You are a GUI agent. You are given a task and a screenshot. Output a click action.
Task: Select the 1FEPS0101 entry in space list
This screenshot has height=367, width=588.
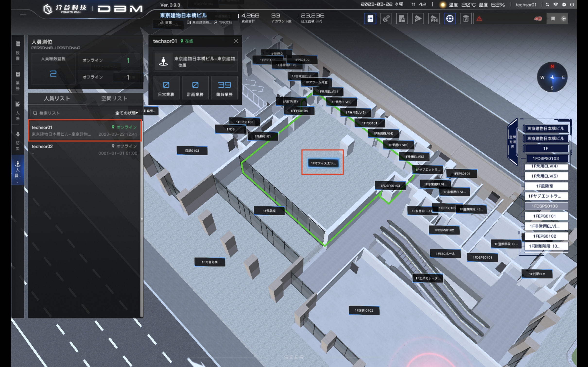545,216
